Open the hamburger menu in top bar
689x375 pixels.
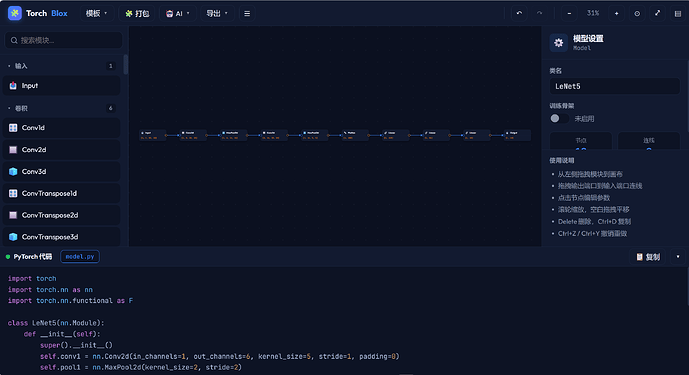247,13
